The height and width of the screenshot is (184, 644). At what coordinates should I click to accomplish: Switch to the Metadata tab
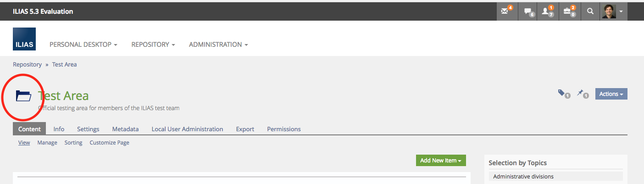click(125, 129)
